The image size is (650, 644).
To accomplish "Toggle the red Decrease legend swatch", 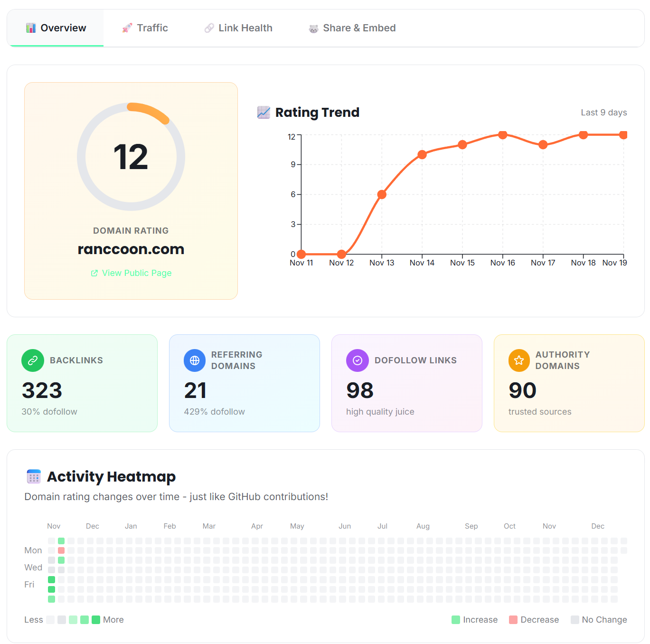I will 513,620.
